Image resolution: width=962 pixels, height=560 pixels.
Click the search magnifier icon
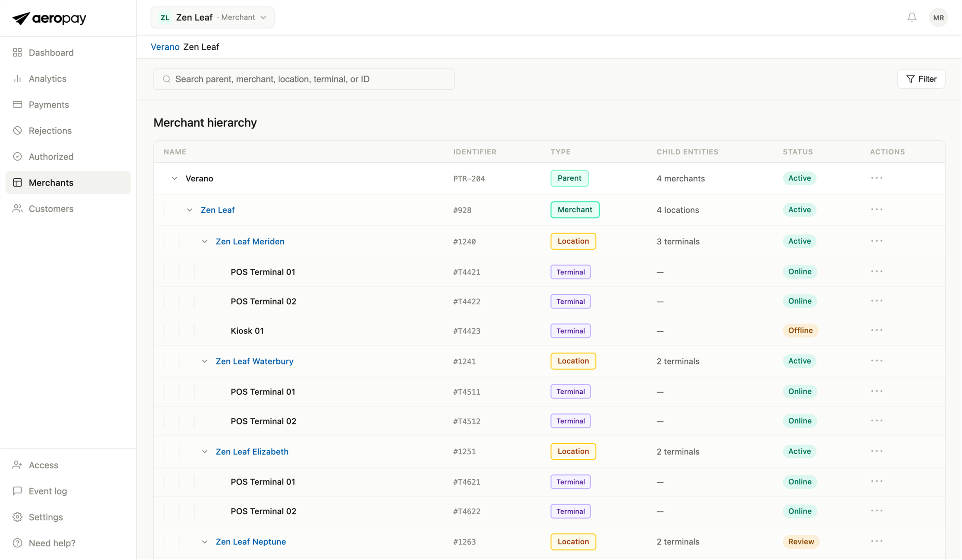166,79
